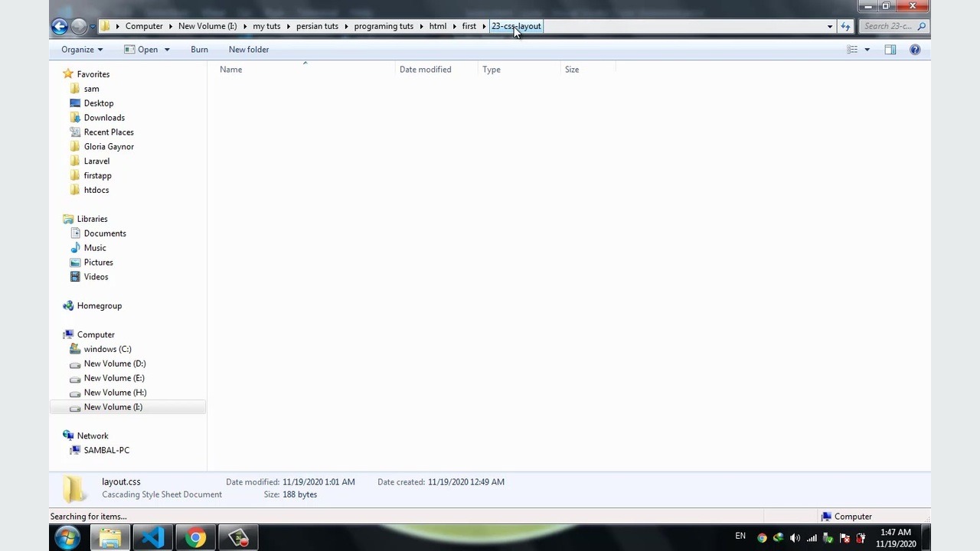The height and width of the screenshot is (551, 980).
Task: Click the Open toolbar button
Action: 141,50
